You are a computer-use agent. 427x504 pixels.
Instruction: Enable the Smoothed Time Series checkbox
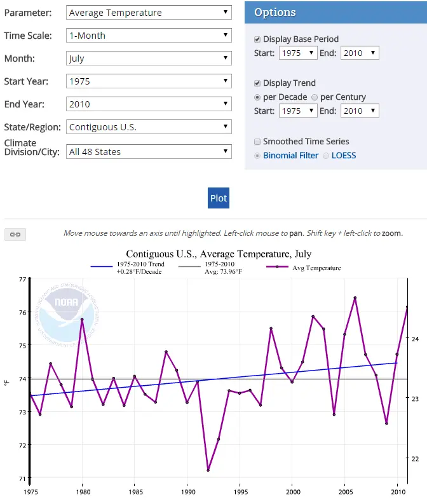point(257,142)
